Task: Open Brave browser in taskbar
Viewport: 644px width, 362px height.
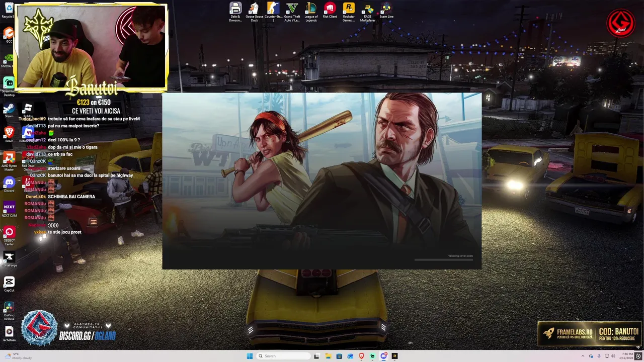Action: pos(361,356)
